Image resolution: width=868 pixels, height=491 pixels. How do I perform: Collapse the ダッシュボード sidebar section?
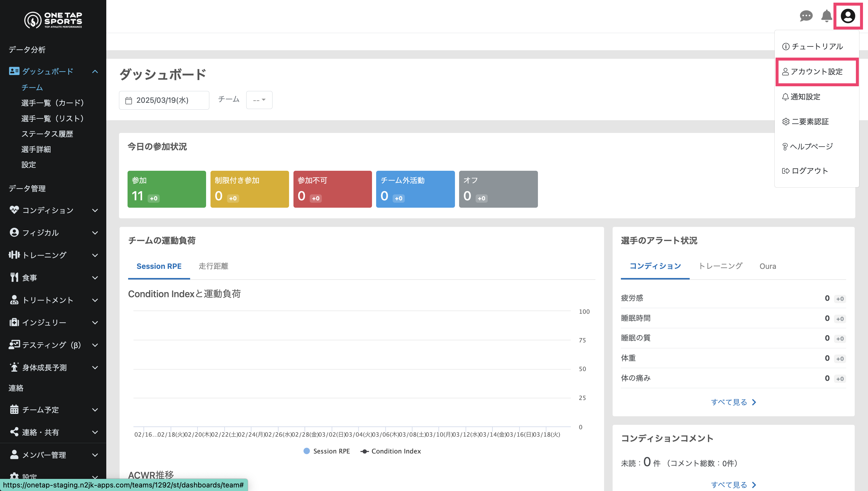tap(95, 71)
